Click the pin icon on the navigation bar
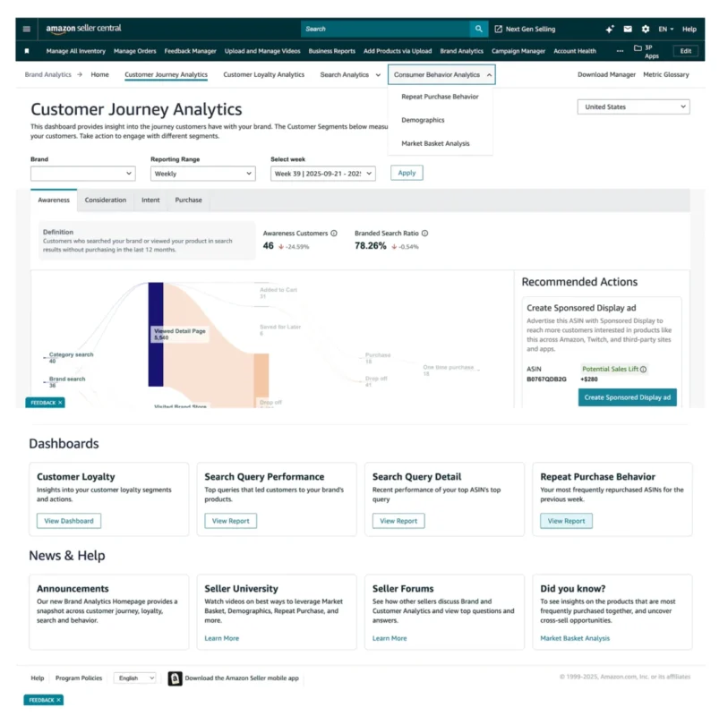Screen dimensions: 728x716 [x=27, y=51]
